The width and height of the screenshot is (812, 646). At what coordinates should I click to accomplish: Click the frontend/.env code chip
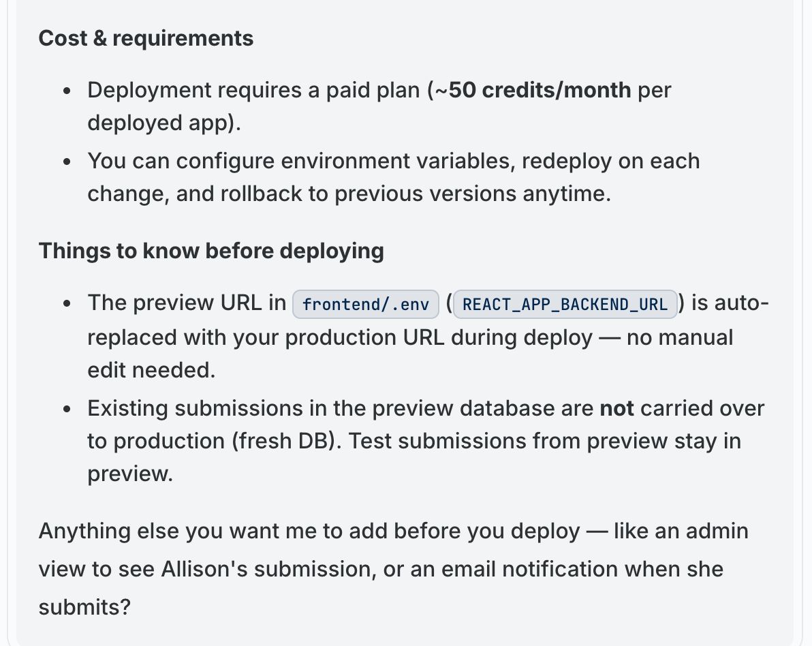tap(366, 304)
